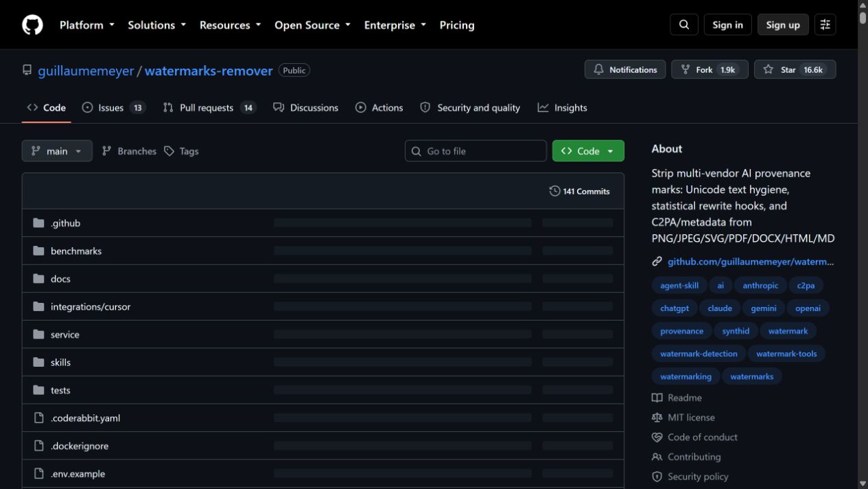Viewport: 868px width, 489px height.
Task: Select the watermark-detection topic tag
Action: pos(699,354)
